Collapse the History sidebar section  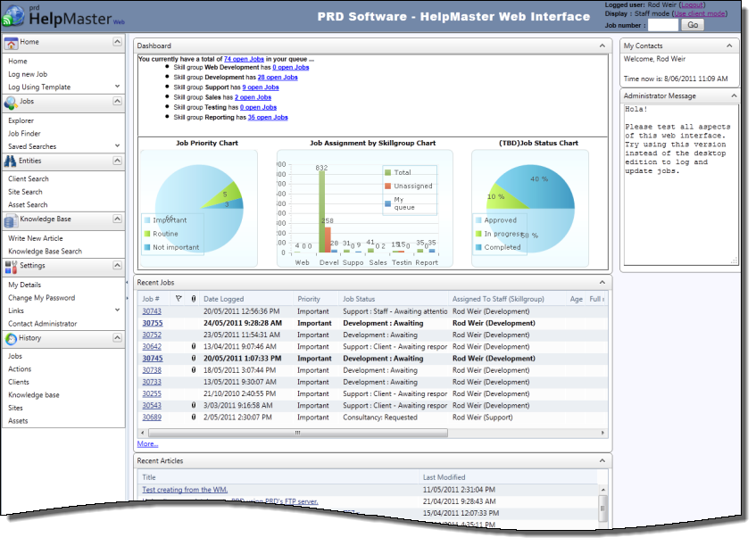point(117,338)
